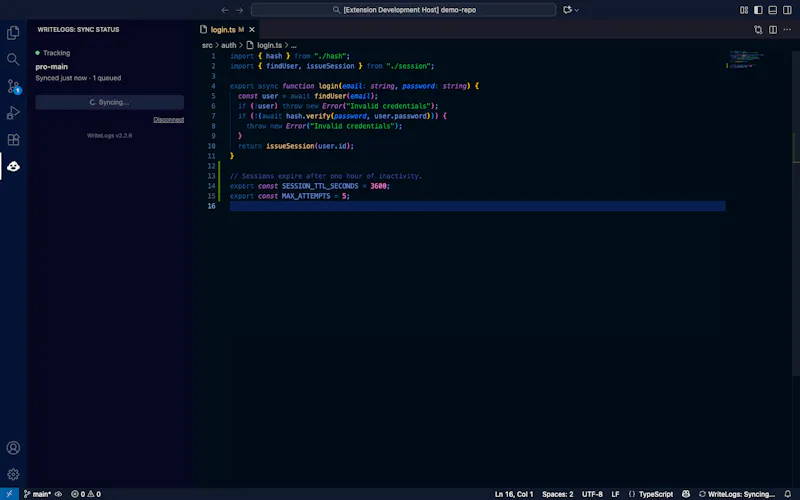
Task: Open the Search view in activity bar
Action: tap(13, 59)
